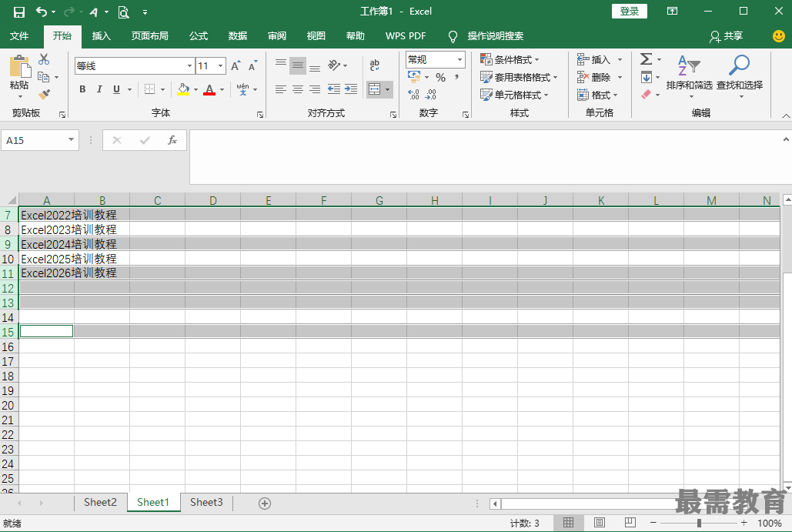This screenshot has height=532, width=792.
Task: Switch to 页面布局 ribbon tab
Action: click(x=149, y=36)
